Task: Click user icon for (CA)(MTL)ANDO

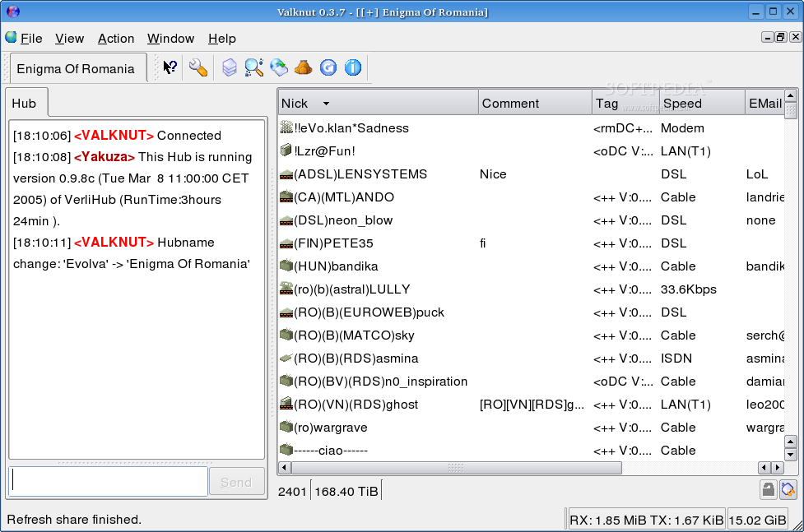Action: pyautogui.click(x=286, y=197)
